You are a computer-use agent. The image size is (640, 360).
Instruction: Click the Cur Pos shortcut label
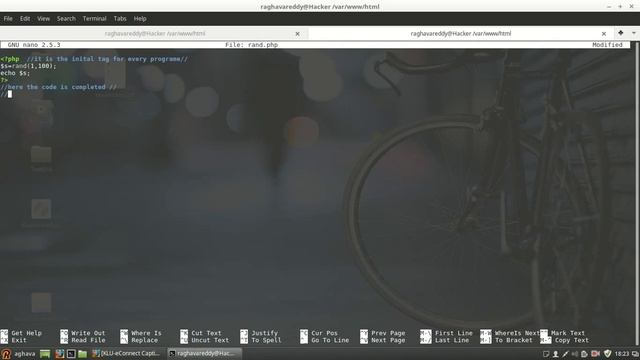coord(324,333)
